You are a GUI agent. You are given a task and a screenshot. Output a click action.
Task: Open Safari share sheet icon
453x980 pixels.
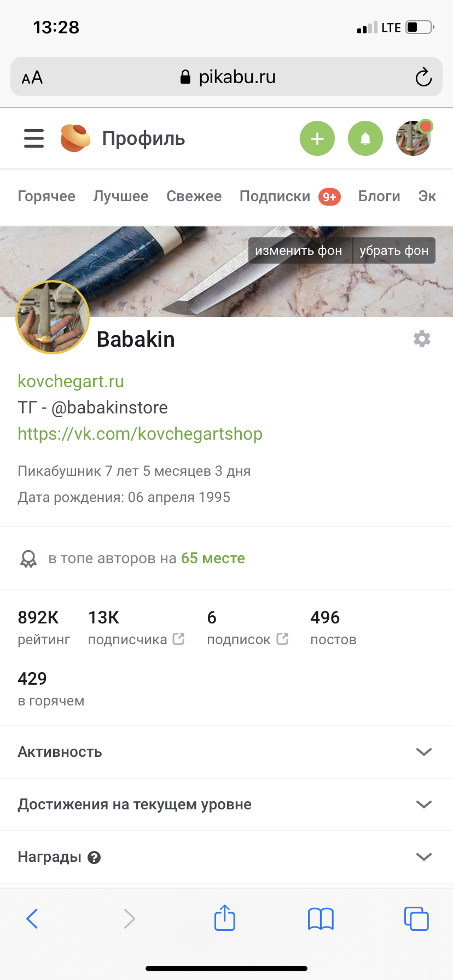pyautogui.click(x=224, y=918)
